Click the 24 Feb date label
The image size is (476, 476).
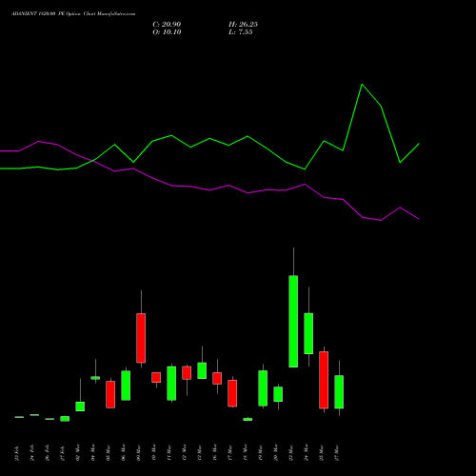(x=32, y=453)
